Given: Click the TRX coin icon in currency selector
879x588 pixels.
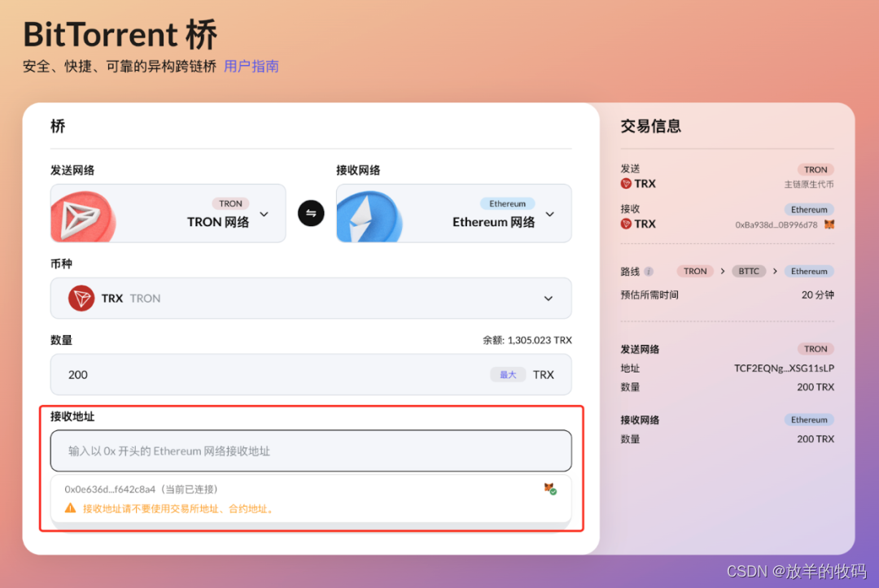Looking at the screenshot, I should tap(81, 298).
